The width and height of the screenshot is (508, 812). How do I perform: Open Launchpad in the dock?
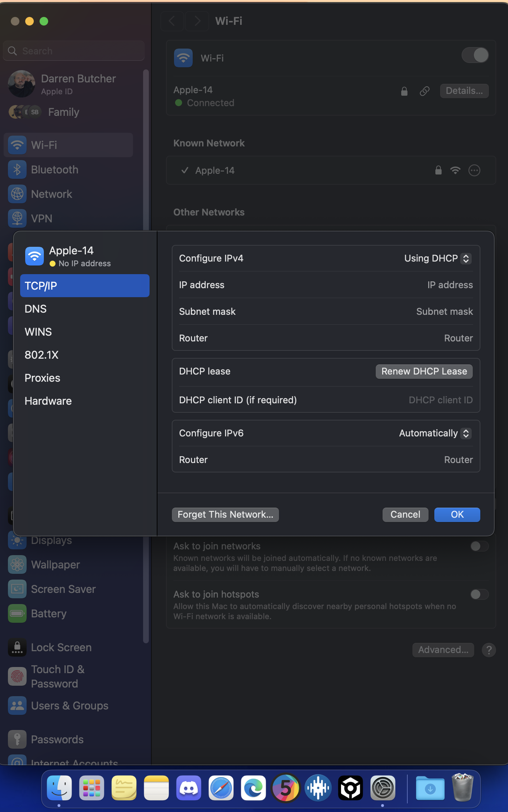pos(92,788)
